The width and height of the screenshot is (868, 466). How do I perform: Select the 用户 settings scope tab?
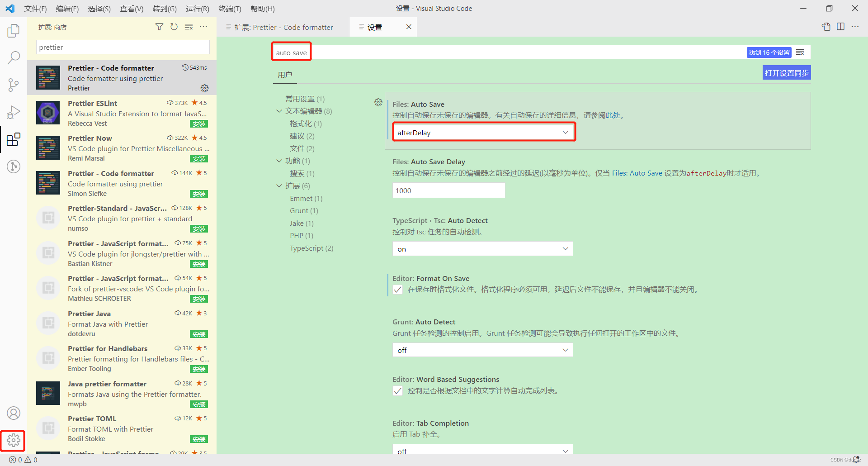coord(285,75)
